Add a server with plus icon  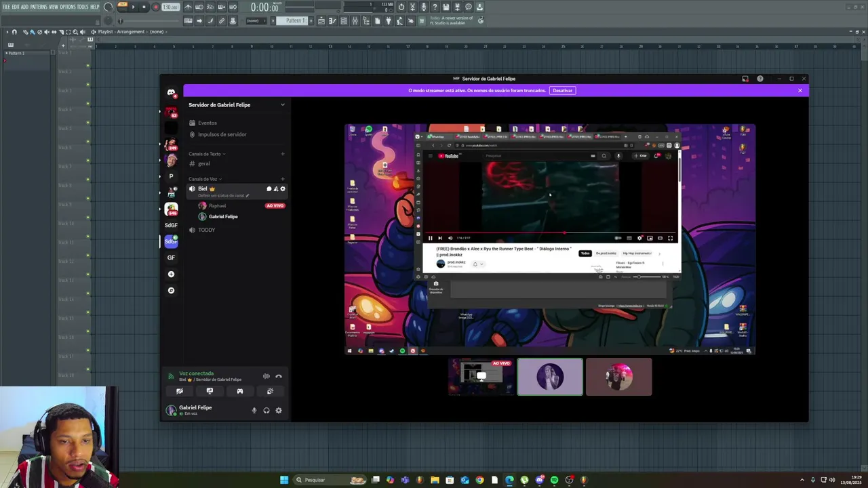click(171, 274)
